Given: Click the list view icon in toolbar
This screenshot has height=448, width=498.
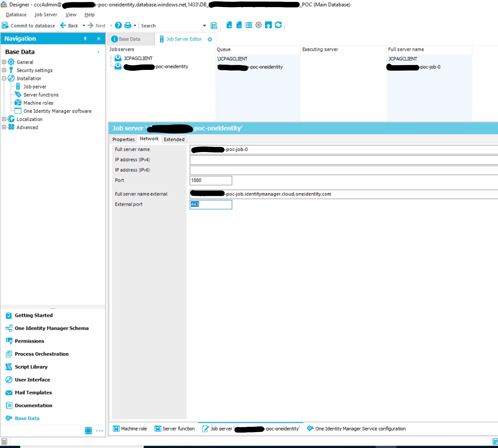Looking at the screenshot, I should (249, 25).
